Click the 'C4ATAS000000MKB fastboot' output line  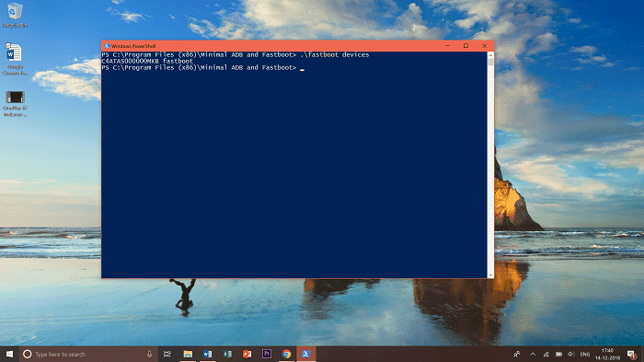coord(147,61)
